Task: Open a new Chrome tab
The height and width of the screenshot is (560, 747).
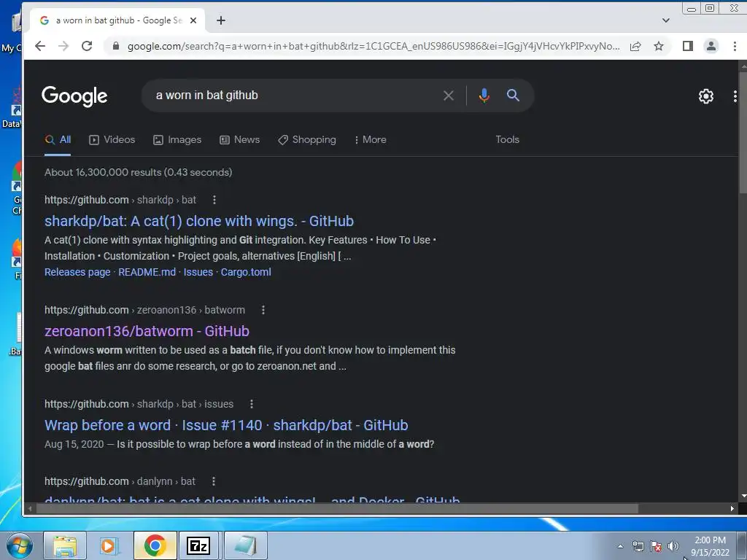Action: click(220, 20)
